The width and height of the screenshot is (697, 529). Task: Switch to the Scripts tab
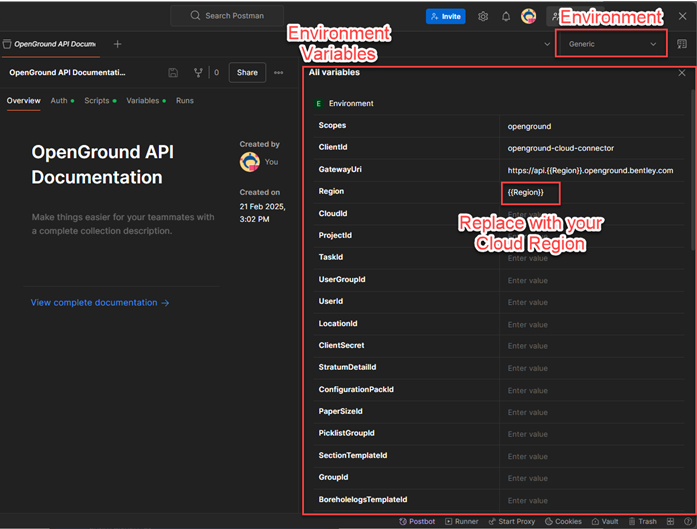(x=100, y=101)
